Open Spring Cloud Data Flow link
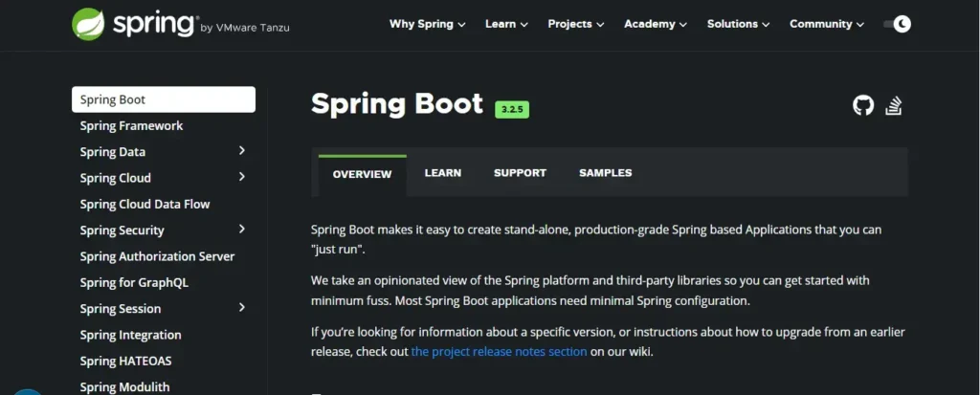Image resolution: width=980 pixels, height=395 pixels. click(x=145, y=205)
